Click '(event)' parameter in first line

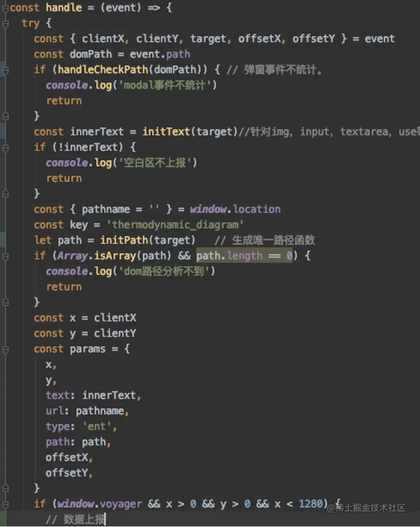click(x=121, y=7)
